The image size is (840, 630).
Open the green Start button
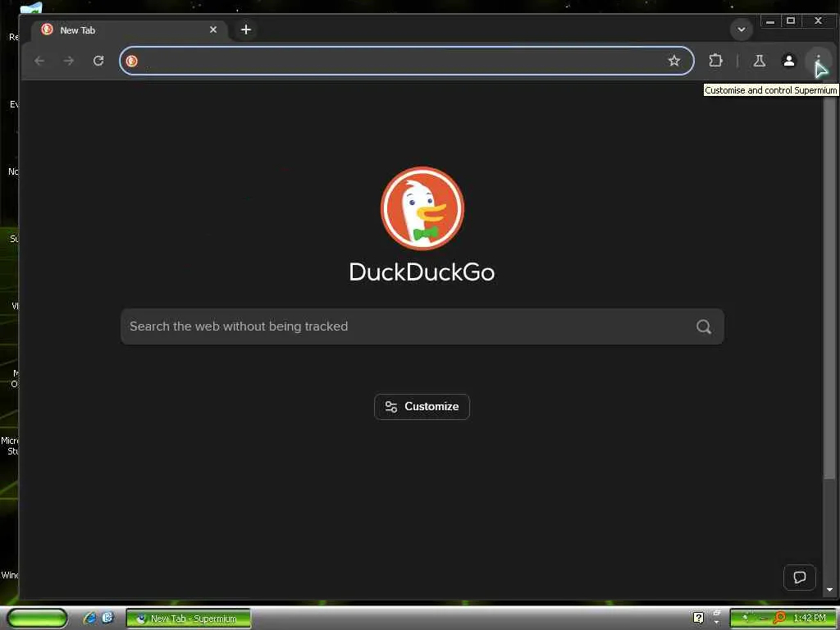(x=38, y=619)
